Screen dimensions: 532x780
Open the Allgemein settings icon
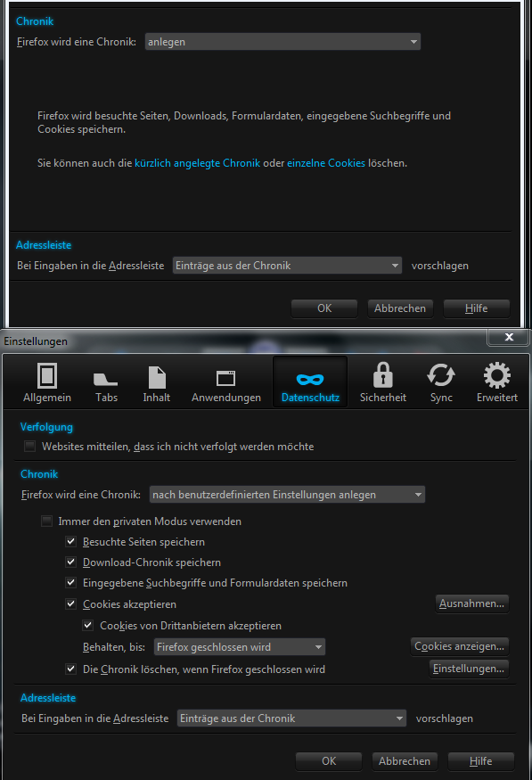pyautogui.click(x=47, y=376)
